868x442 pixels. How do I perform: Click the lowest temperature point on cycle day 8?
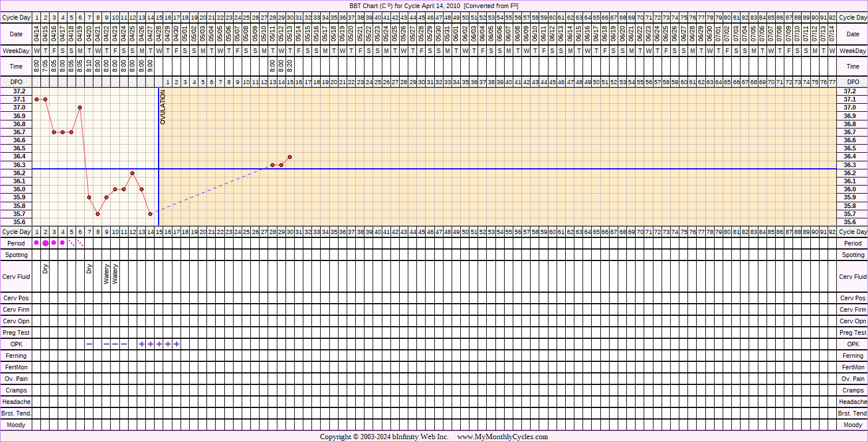click(98, 214)
